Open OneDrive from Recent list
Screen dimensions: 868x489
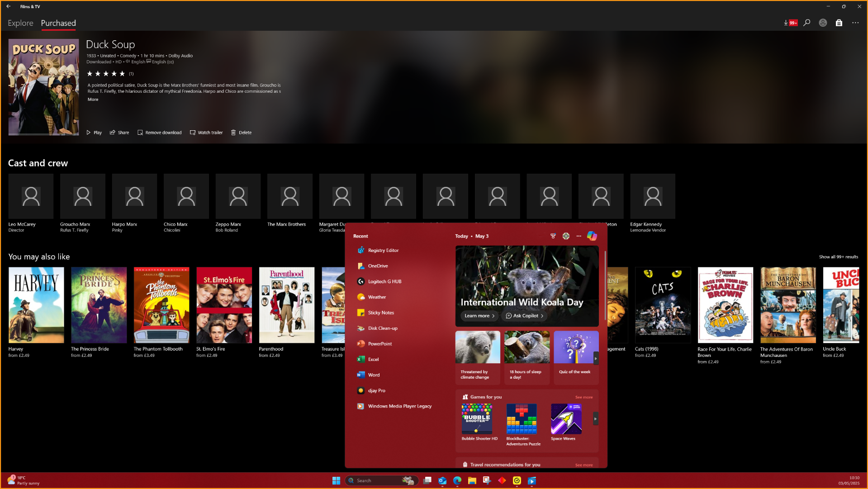[400, 266]
